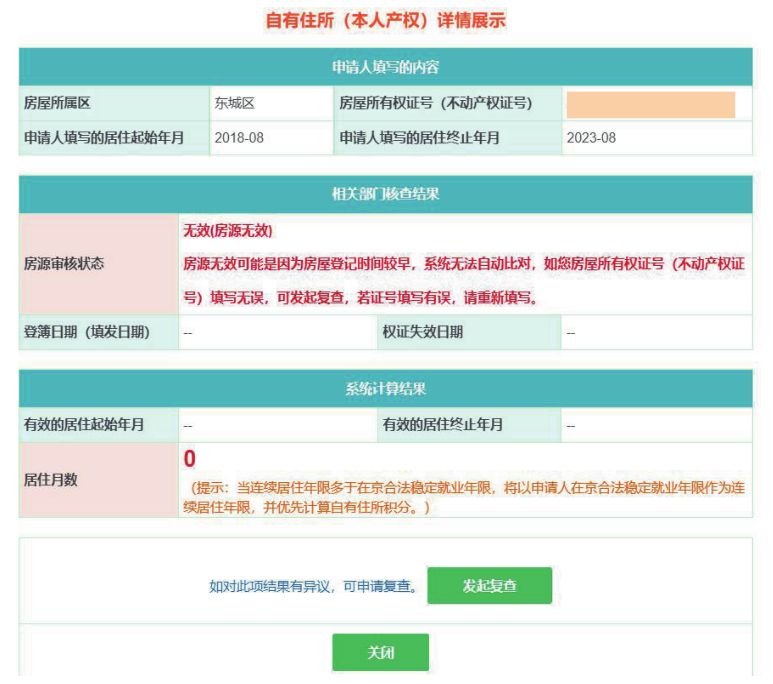Click the red 无效(房源无效) status text

coord(227,230)
